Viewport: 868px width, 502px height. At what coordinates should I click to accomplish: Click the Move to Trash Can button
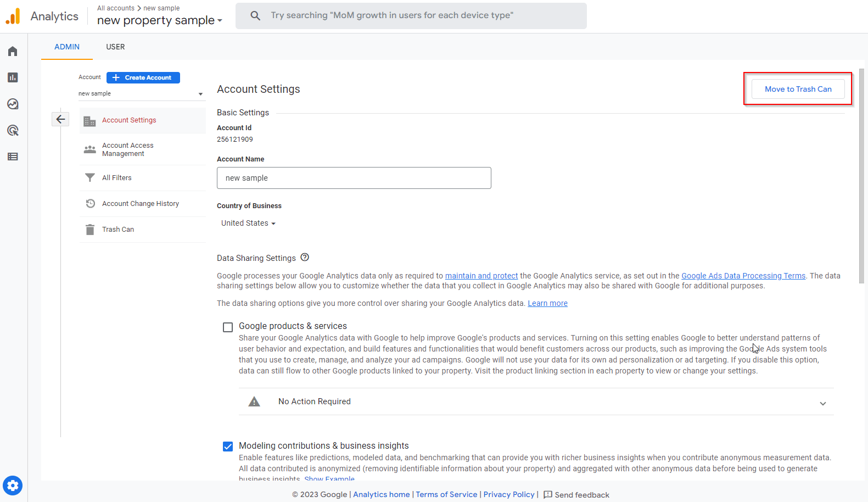tap(798, 89)
